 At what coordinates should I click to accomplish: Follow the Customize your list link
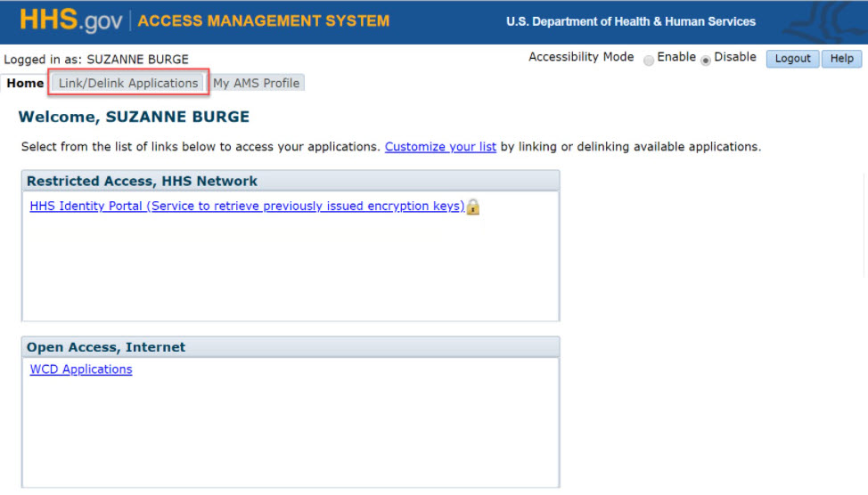(x=440, y=147)
